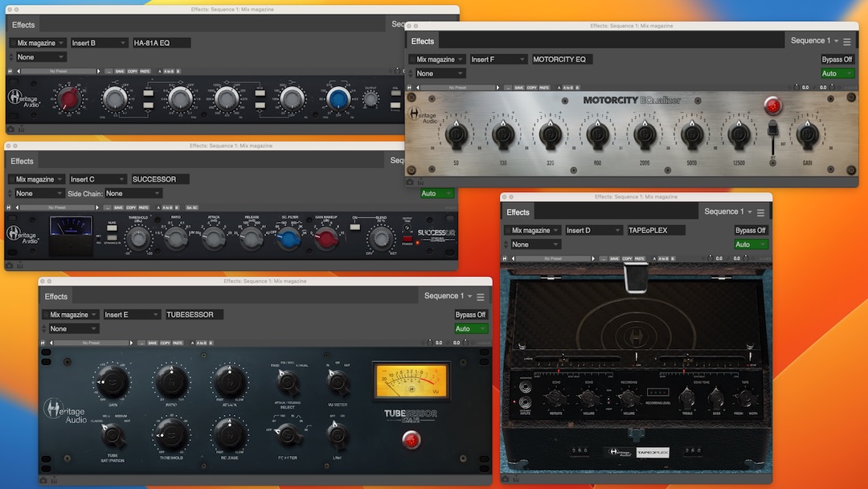Click the COPY icon in the TUBESESSOR preset toolbar
This screenshot has width=868, height=489.
coord(166,343)
